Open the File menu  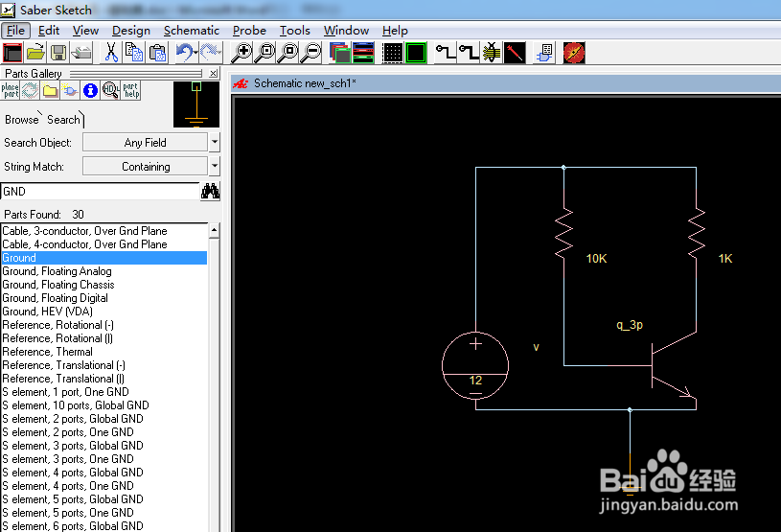tap(15, 31)
